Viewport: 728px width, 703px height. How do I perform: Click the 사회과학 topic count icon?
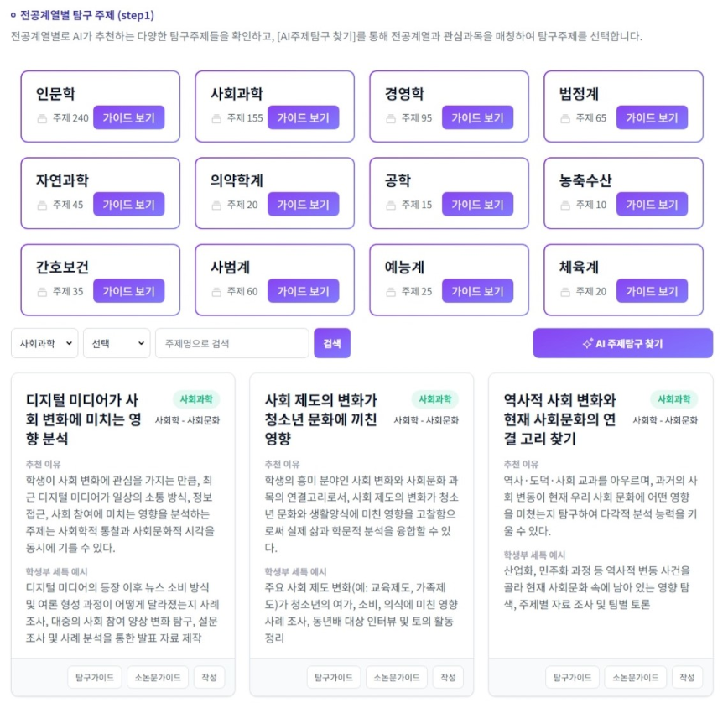point(216,118)
